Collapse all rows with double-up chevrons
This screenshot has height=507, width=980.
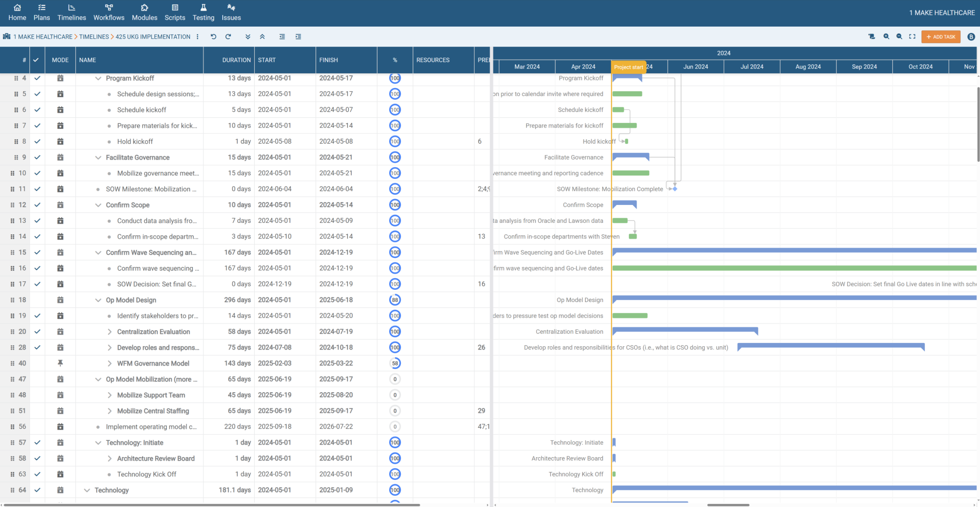point(262,36)
